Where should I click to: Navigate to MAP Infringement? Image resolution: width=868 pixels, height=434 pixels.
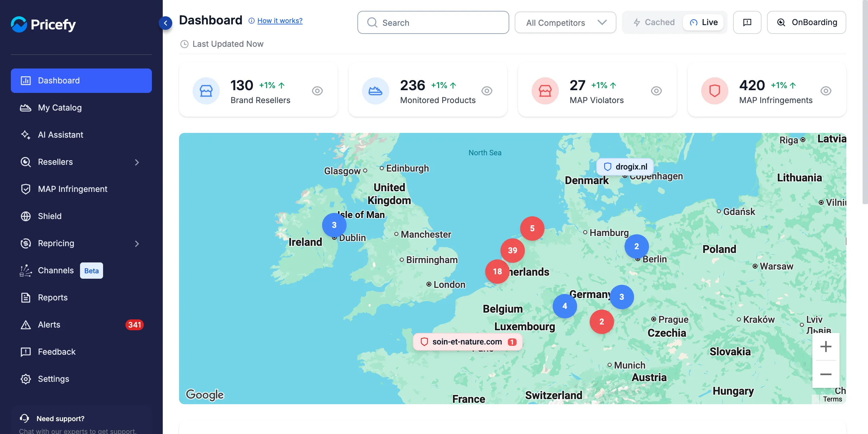[x=81, y=189]
